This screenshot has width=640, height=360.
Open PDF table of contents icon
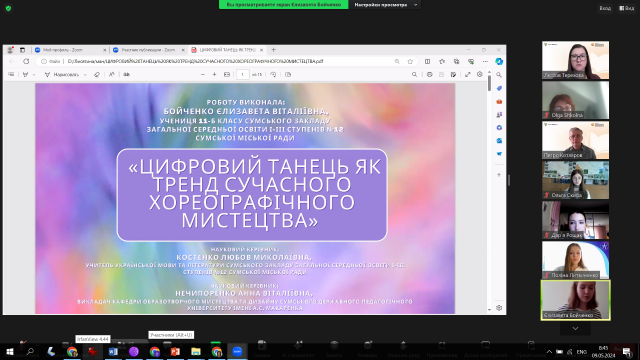click(x=11, y=75)
